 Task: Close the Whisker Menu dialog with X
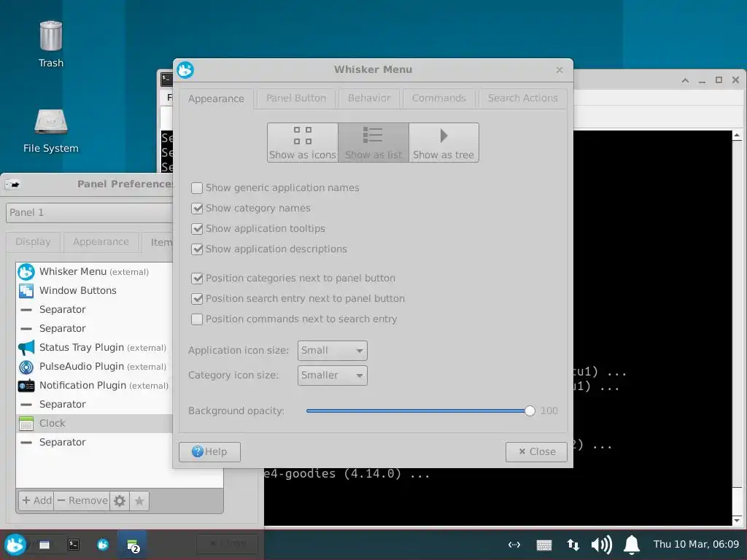click(560, 70)
